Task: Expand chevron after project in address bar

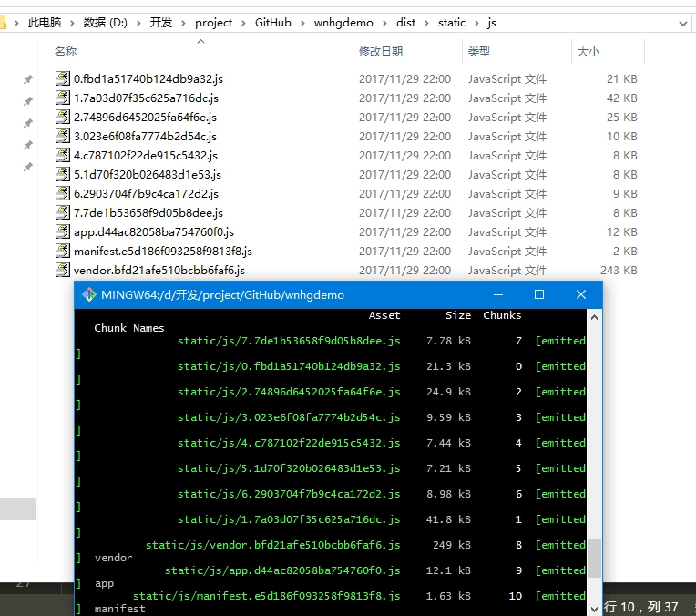Action: [243, 23]
